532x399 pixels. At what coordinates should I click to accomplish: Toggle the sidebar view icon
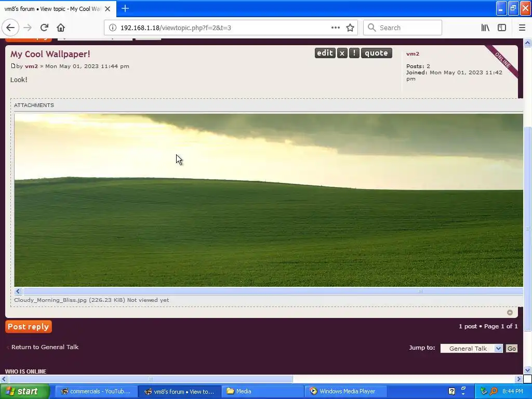tap(502, 28)
